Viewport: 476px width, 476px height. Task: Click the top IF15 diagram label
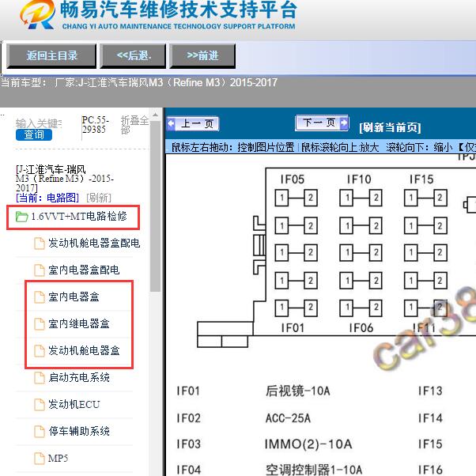421,179
